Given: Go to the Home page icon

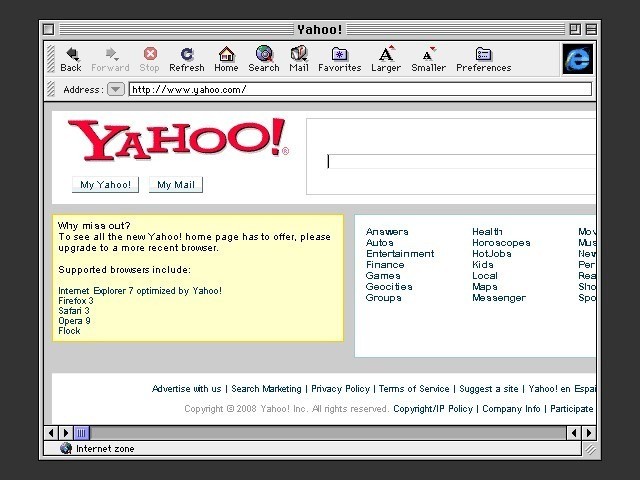Looking at the screenshot, I should point(226,60).
